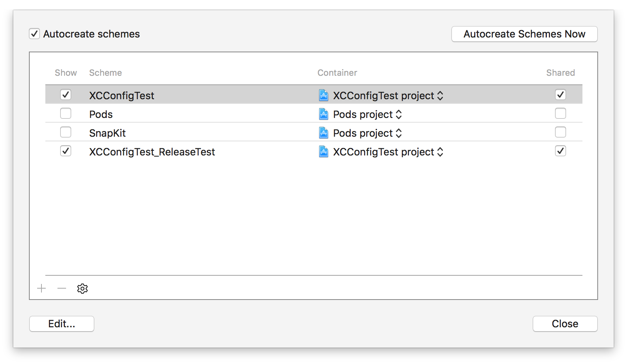Click the SnapKit row project file icon
Image resolution: width=627 pixels, height=364 pixels.
pos(324,133)
